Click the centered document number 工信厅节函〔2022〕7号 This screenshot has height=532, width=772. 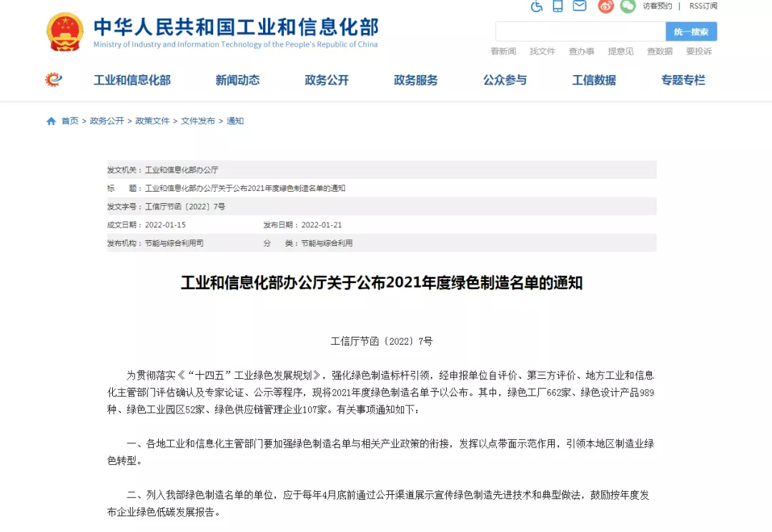tap(382, 341)
